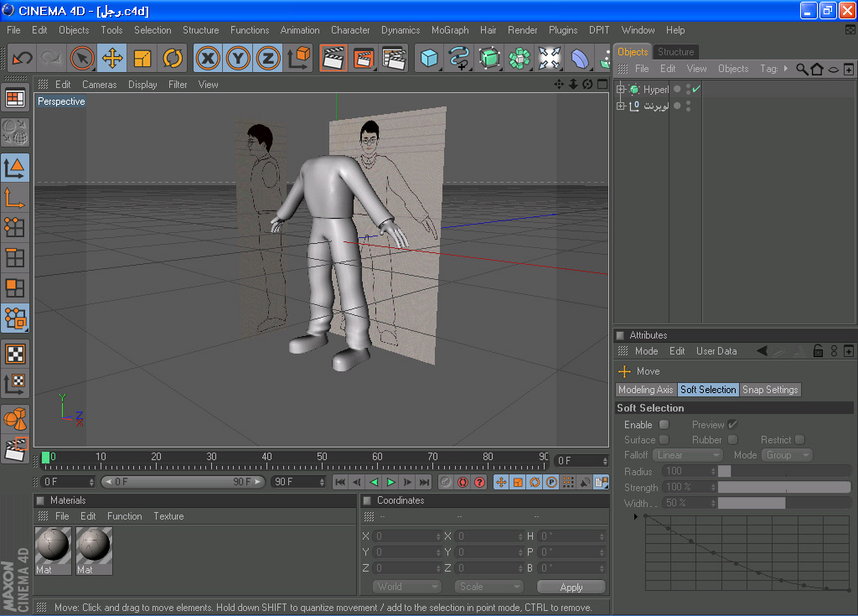Jump to the animation end
Viewport: 858px width, 616px height.
424,482
